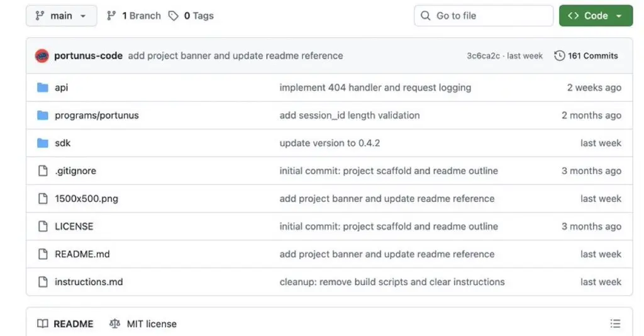Open the programs/portunus folder

97,115
